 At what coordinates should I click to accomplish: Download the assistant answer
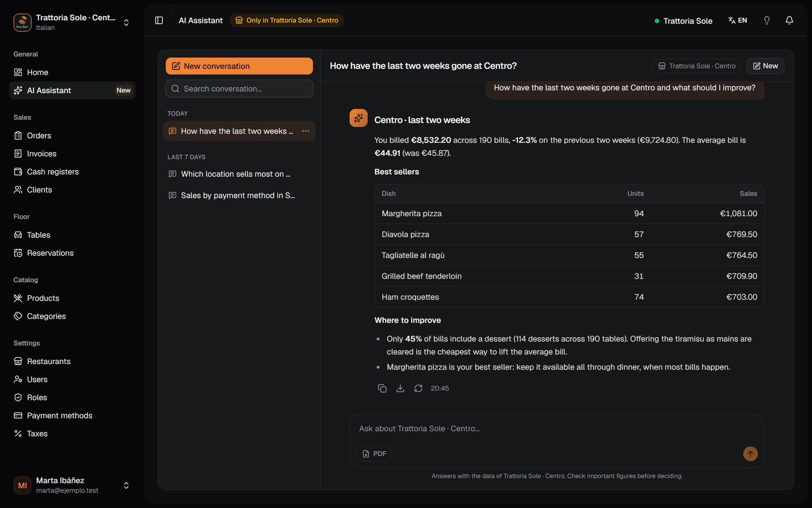click(400, 388)
